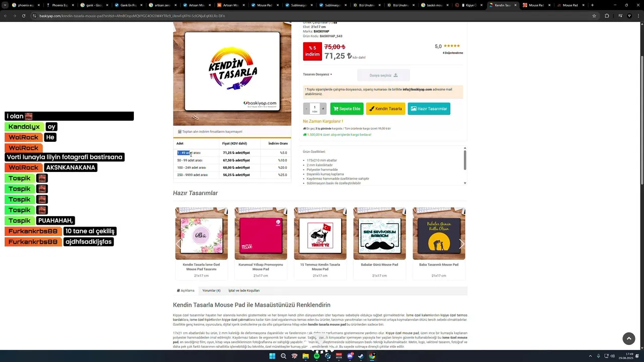644x362 pixels.
Task: Switch to the Açıklama tab
Action: tap(186, 291)
